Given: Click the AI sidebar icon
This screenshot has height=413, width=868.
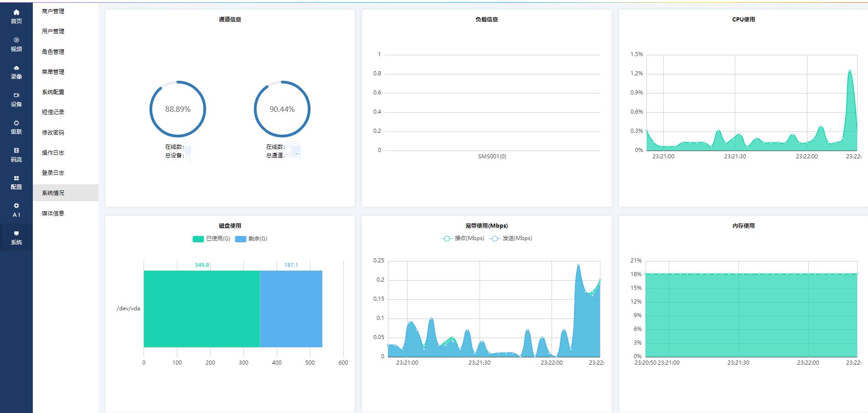Looking at the screenshot, I should click(16, 206).
